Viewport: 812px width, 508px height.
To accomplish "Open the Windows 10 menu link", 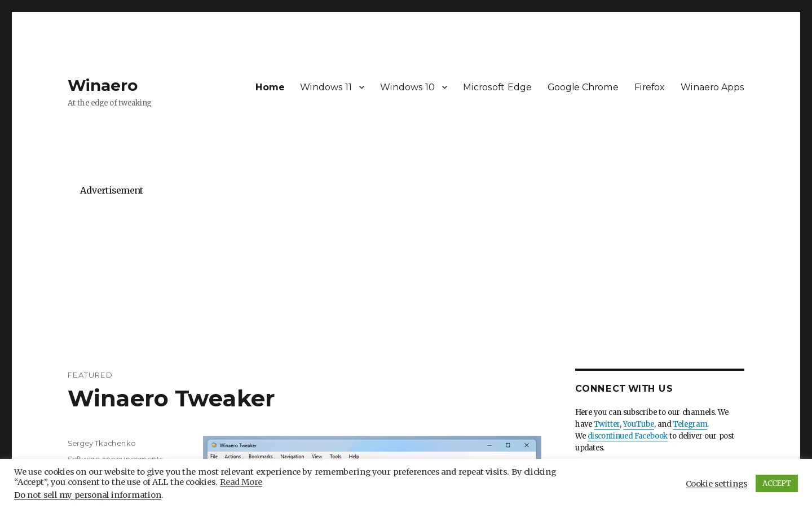I will click(407, 87).
